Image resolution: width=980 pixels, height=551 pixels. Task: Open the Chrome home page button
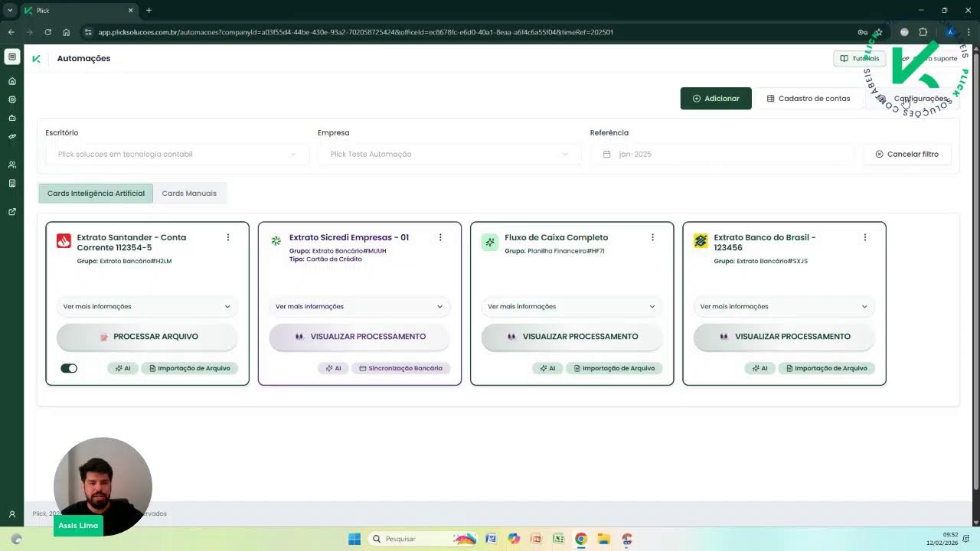click(x=67, y=32)
